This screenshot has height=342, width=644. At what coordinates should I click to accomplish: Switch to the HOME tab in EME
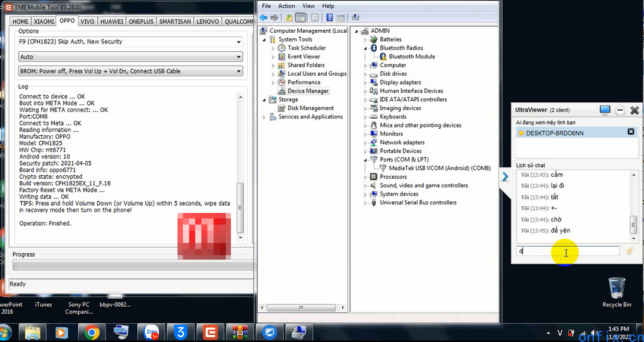tap(20, 21)
